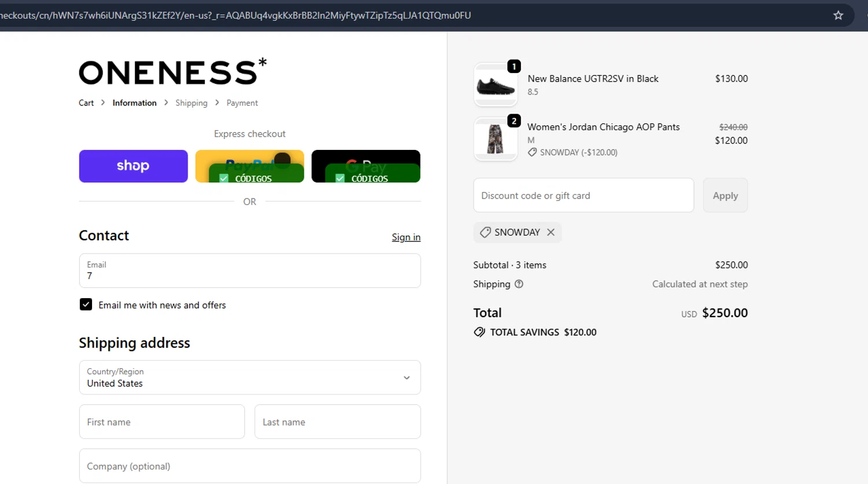Focus the Discount code or gift card field
Screen dimensions: 868x484
[583, 196]
